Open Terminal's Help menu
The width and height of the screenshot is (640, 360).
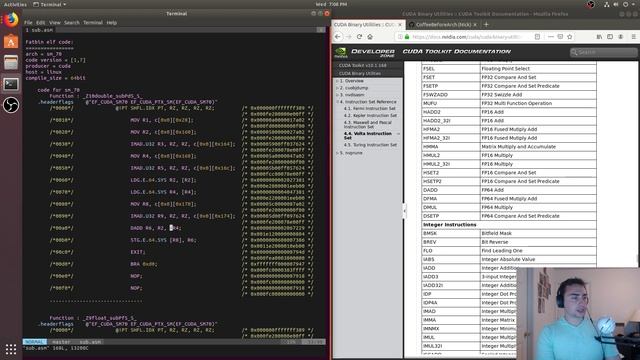click(x=111, y=22)
